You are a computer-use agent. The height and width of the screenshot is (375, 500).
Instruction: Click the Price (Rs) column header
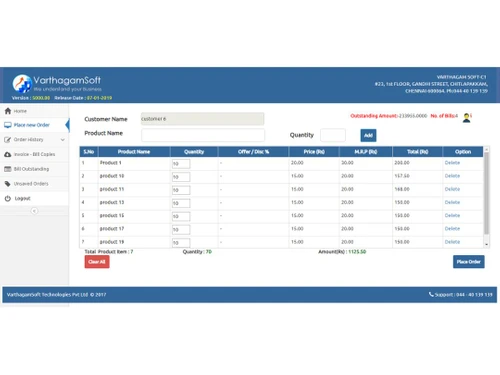coord(314,152)
